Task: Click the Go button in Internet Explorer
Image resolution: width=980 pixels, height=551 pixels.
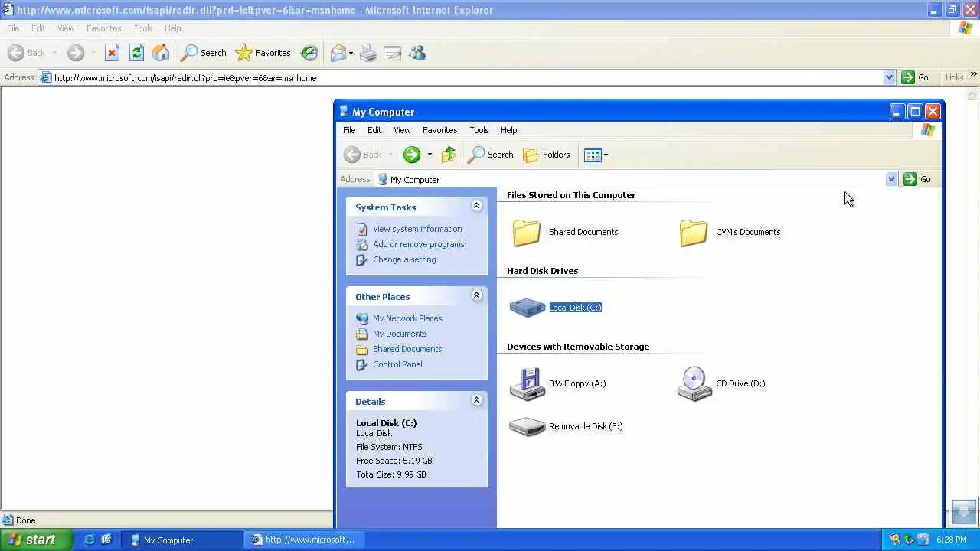Action: click(x=915, y=77)
